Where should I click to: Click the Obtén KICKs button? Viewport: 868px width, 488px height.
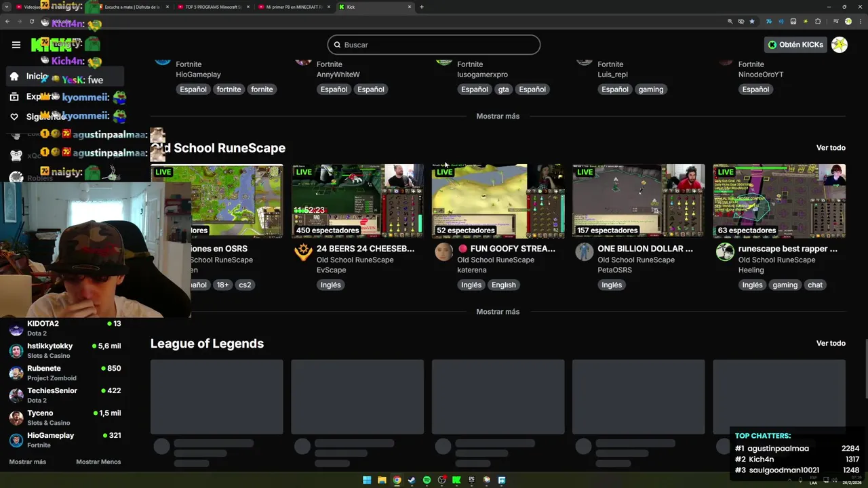tap(795, 45)
